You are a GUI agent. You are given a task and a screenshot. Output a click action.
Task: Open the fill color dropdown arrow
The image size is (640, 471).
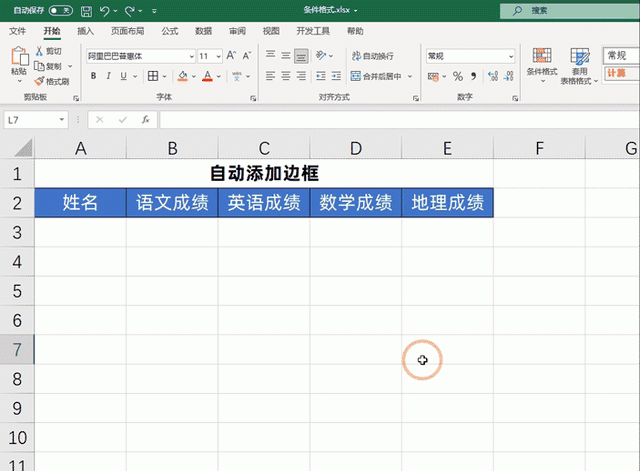[x=194, y=76]
